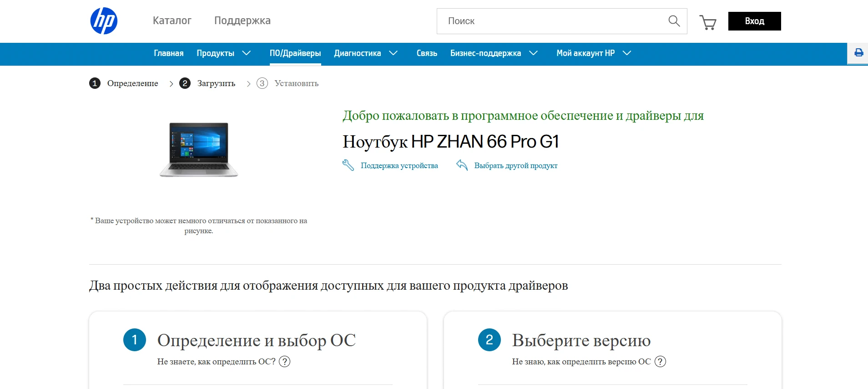This screenshot has height=389, width=868.
Task: Click the wrench device support icon
Action: pyautogui.click(x=348, y=165)
